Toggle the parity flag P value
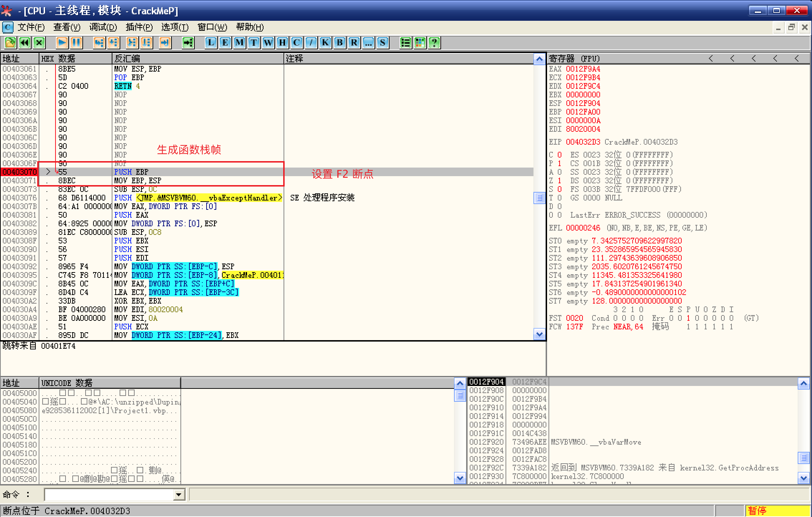 pyautogui.click(x=559, y=163)
